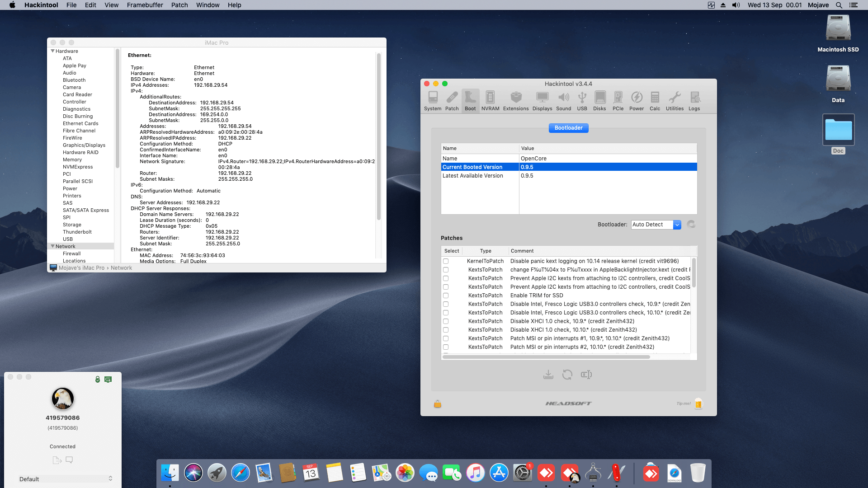The width and height of the screenshot is (868, 488).
Task: Open the Window menu
Action: pyautogui.click(x=208, y=5)
